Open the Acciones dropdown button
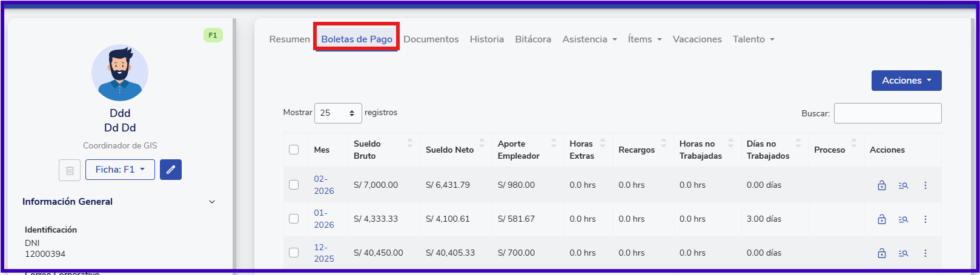The width and height of the screenshot is (980, 275). (906, 81)
